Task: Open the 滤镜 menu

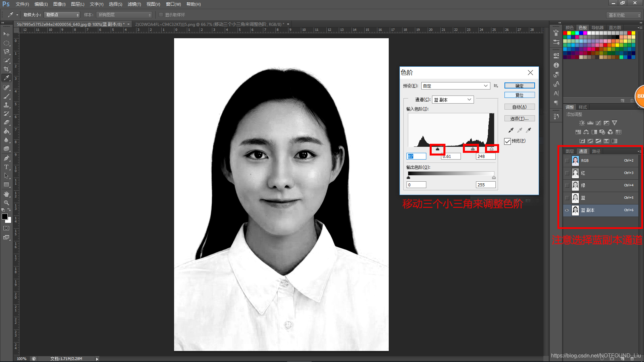Action: (x=134, y=4)
